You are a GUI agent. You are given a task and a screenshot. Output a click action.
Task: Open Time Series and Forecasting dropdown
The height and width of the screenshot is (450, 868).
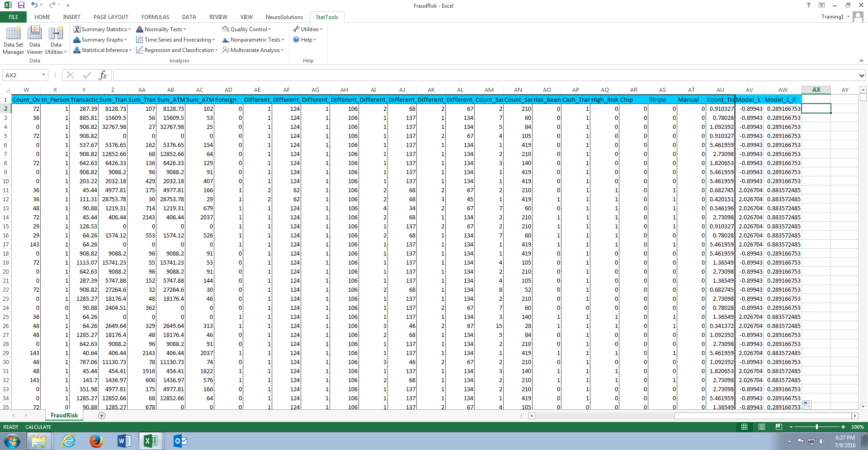point(175,40)
